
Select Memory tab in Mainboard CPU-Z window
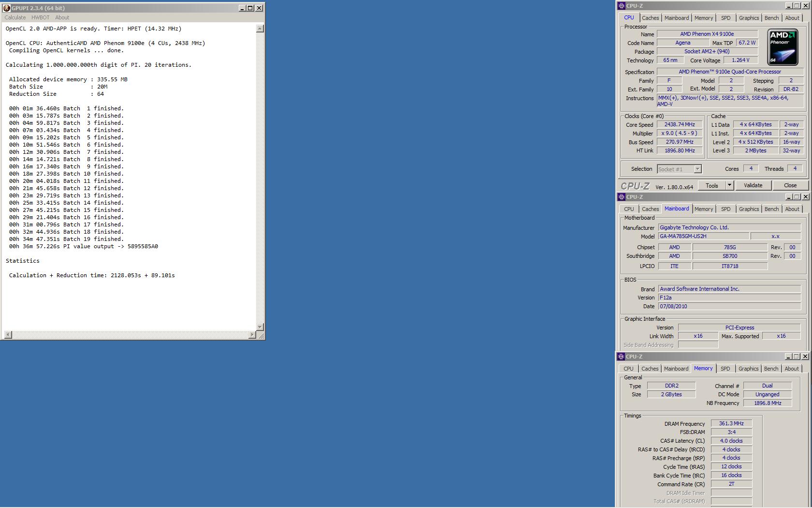point(704,209)
